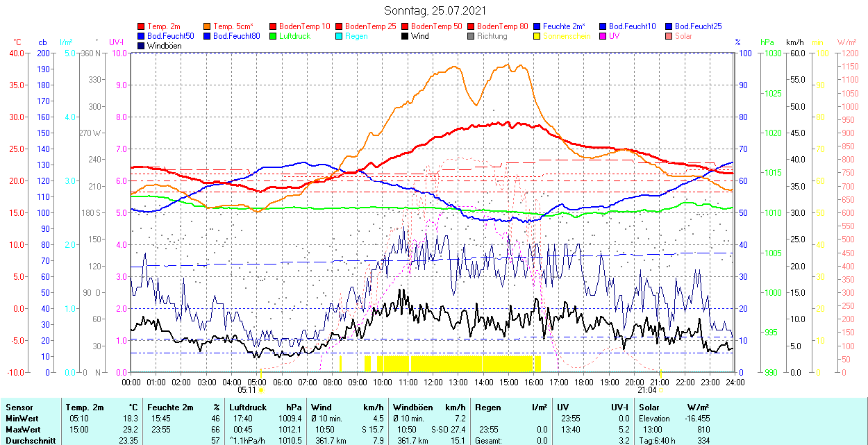The height and width of the screenshot is (445, 868).
Task: Click the 06:00 label on the time axis
Action: coord(283,382)
